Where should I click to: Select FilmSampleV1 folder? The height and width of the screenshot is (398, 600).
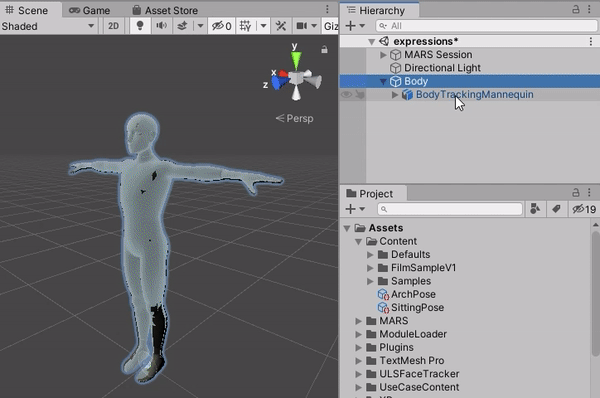pyautogui.click(x=423, y=268)
